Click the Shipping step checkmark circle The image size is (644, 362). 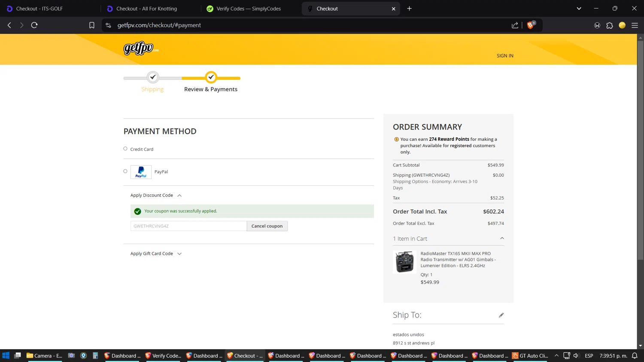pyautogui.click(x=153, y=77)
